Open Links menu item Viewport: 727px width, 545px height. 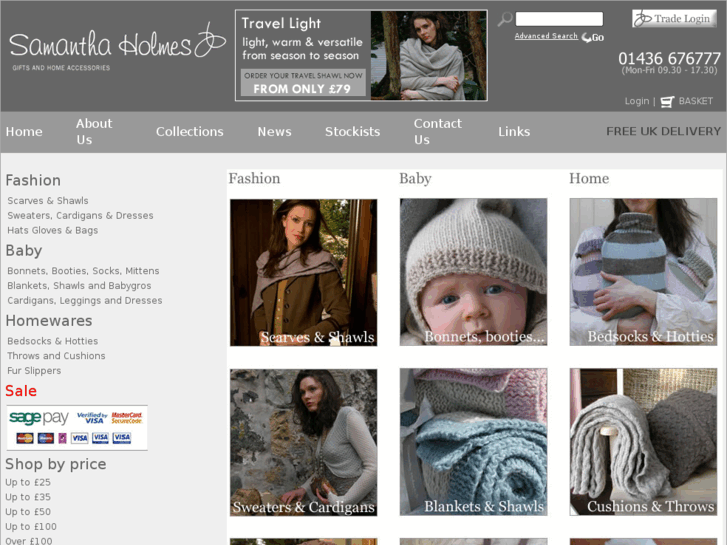pyautogui.click(x=514, y=132)
